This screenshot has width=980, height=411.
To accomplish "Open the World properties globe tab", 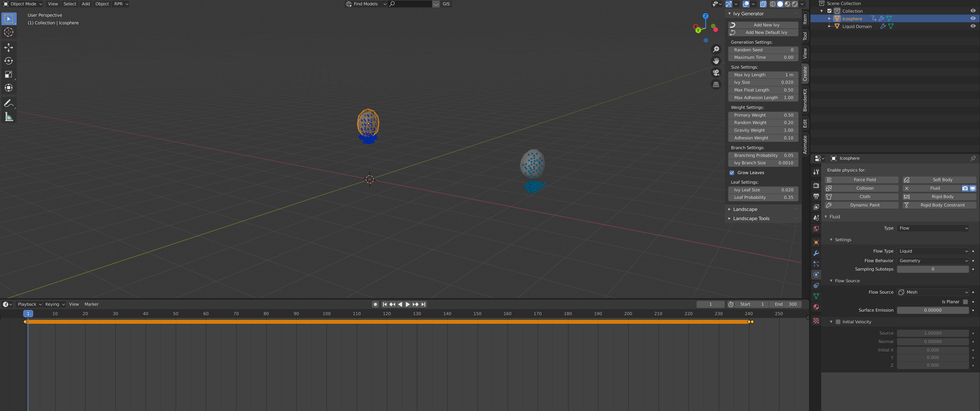I will [x=816, y=228].
